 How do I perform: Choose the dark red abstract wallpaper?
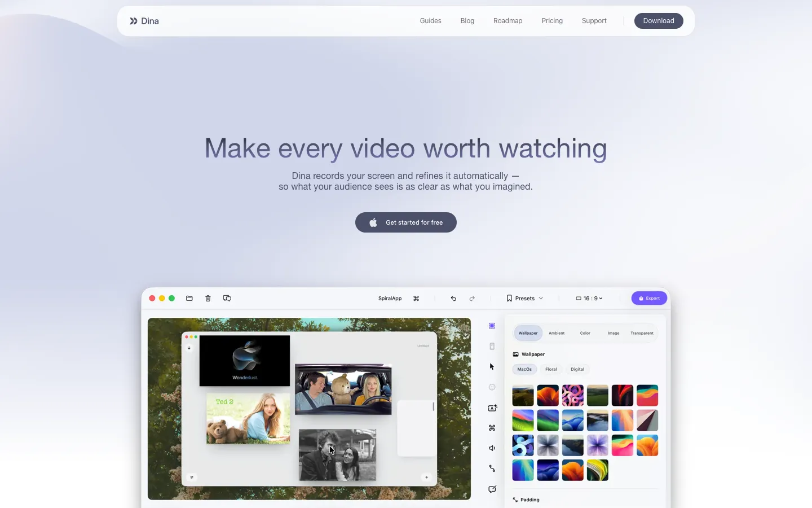click(x=623, y=395)
